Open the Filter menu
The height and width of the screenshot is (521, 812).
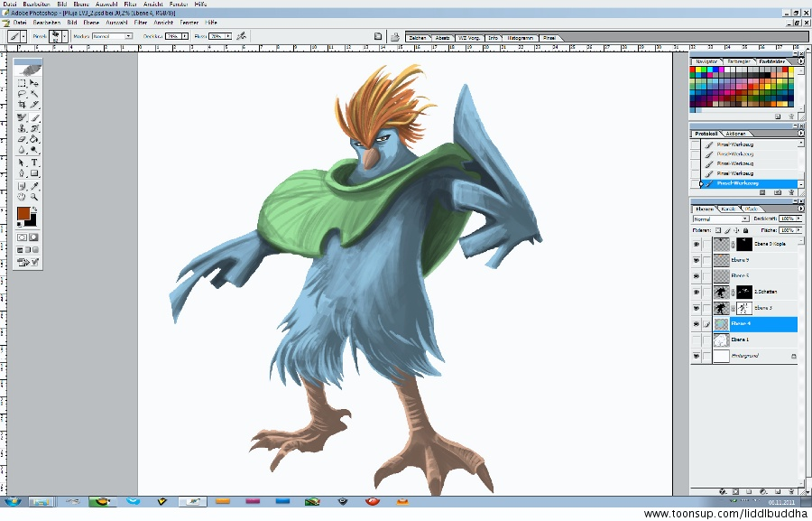[x=141, y=23]
